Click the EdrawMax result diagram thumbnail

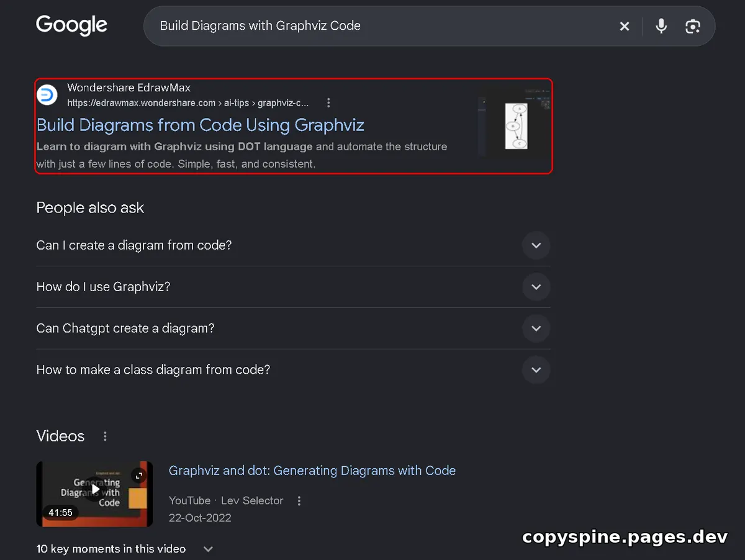click(x=514, y=124)
